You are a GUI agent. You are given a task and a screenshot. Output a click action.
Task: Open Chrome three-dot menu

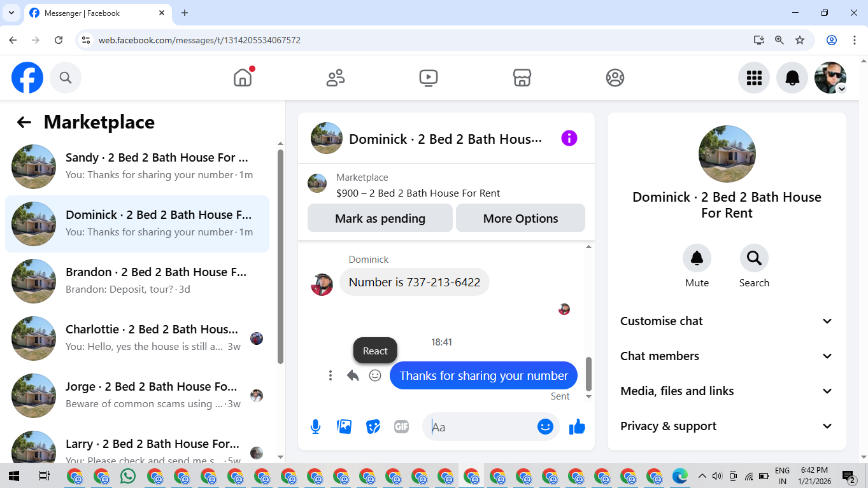click(854, 40)
